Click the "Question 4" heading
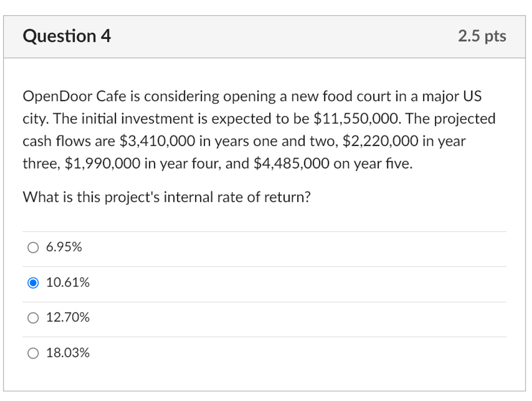532x401 pixels. tap(67, 36)
